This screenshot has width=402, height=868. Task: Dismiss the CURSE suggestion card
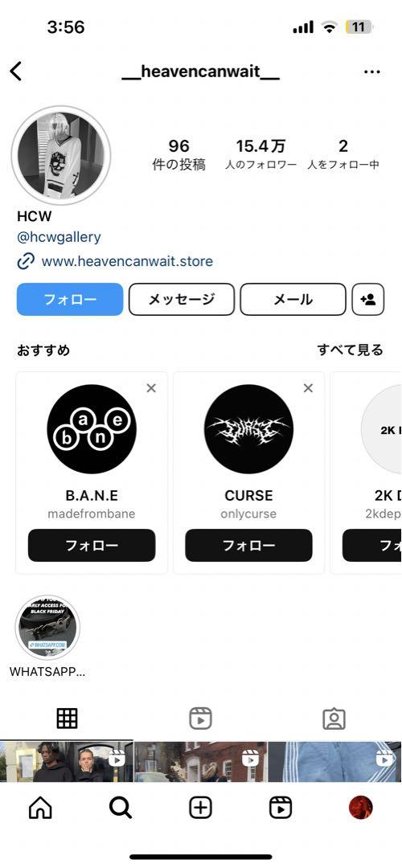(309, 388)
